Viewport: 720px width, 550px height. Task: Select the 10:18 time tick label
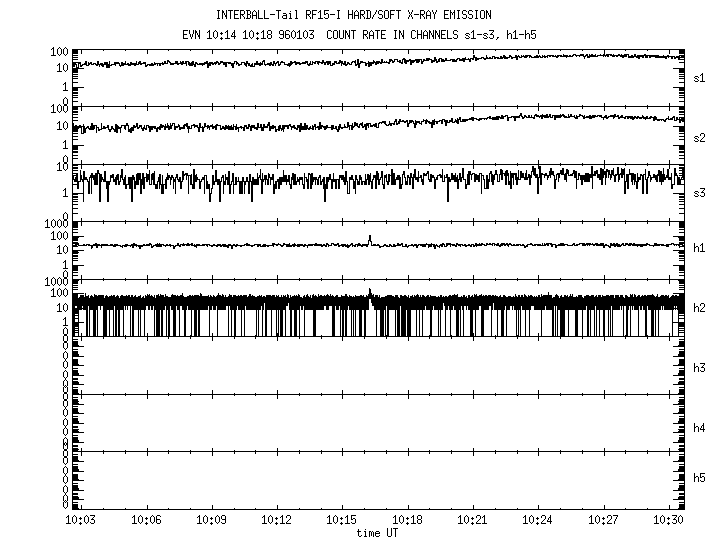pos(407,521)
